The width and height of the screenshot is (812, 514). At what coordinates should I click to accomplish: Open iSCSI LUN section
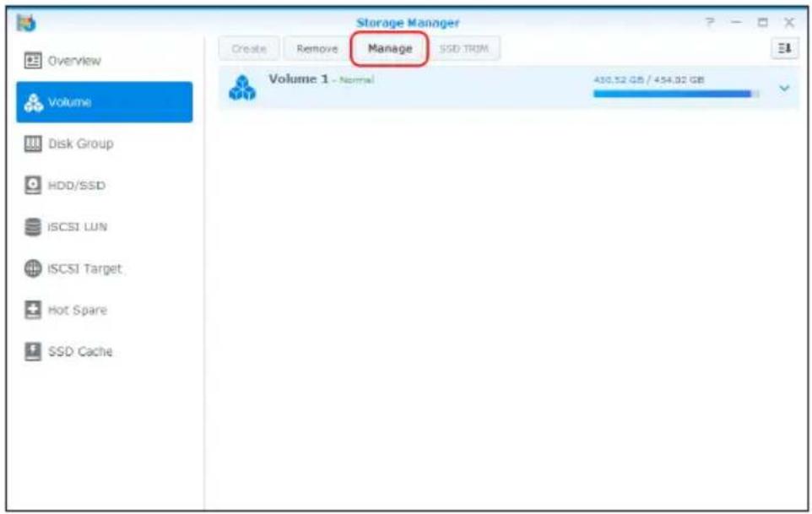click(x=104, y=227)
